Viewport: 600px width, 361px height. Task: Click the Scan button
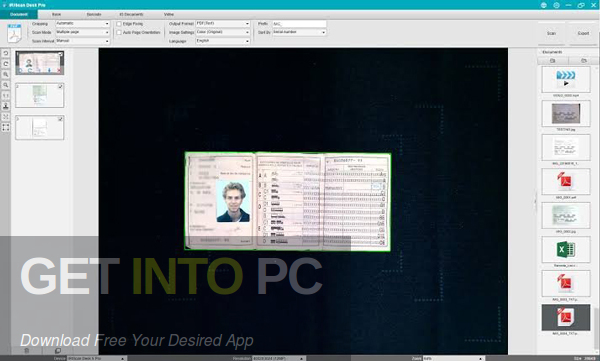(x=551, y=33)
